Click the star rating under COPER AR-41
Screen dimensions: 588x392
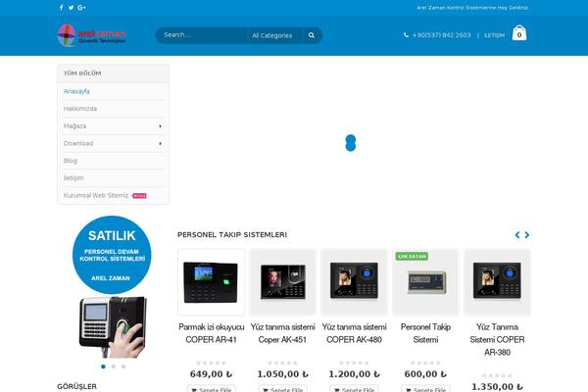[x=211, y=363]
